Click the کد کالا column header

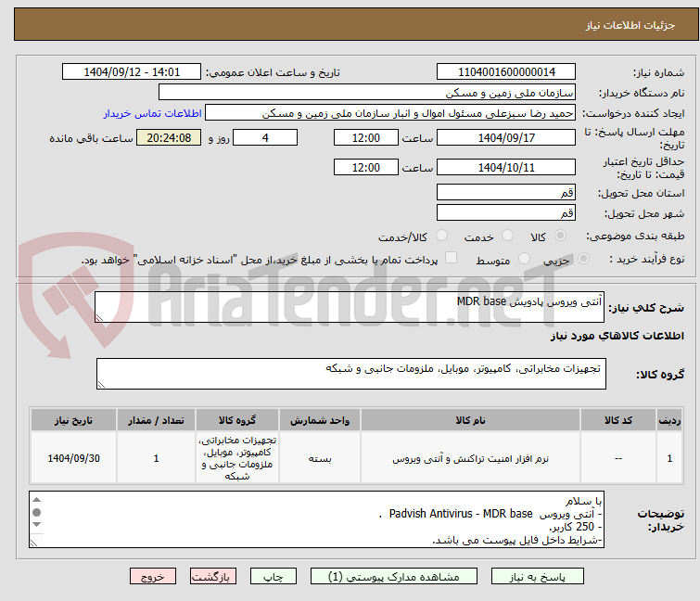618,420
